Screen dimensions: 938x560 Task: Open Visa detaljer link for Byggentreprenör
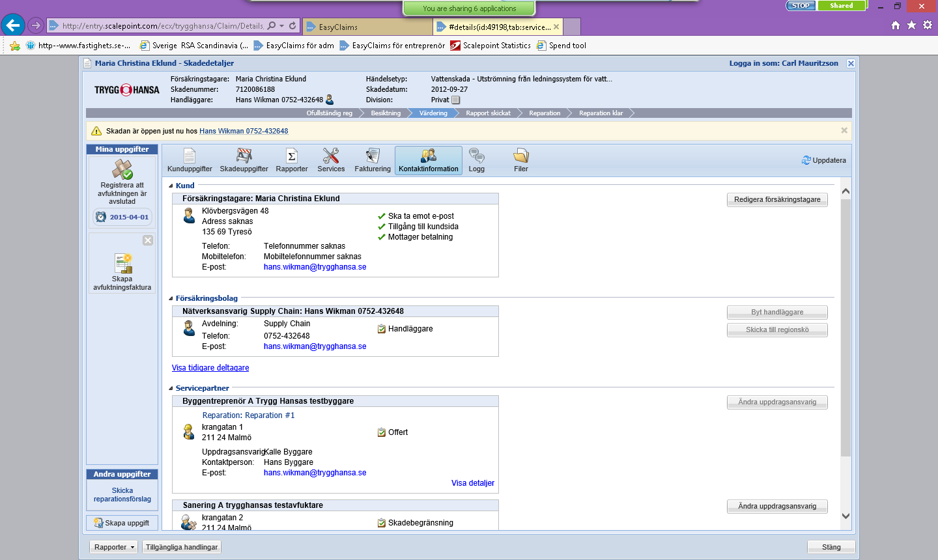(473, 483)
